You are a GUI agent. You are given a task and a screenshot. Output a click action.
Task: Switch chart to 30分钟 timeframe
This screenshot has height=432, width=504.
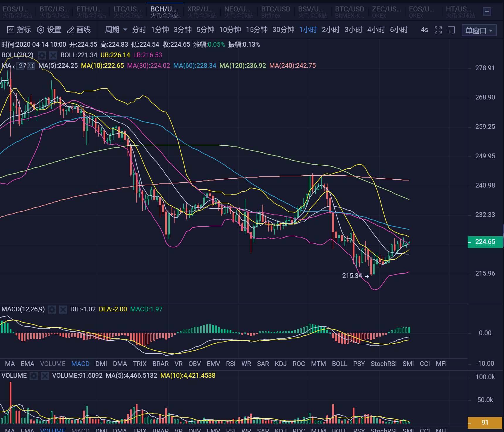283,30
